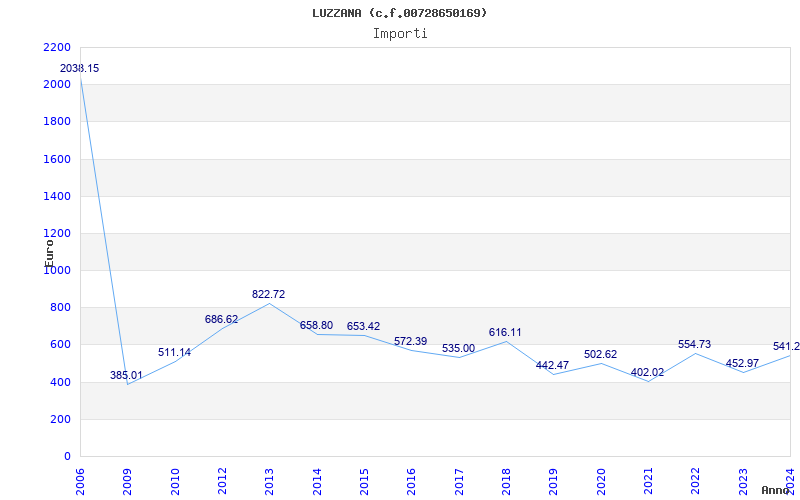The width and height of the screenshot is (800, 500).
Task: Click the 2016 x-axis year label
Action: 411,482
